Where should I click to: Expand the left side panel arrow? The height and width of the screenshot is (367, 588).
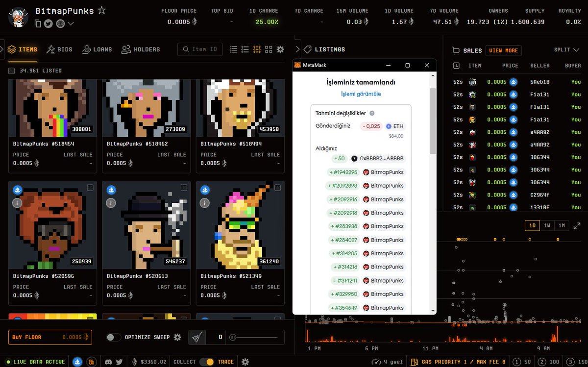click(x=1, y=49)
